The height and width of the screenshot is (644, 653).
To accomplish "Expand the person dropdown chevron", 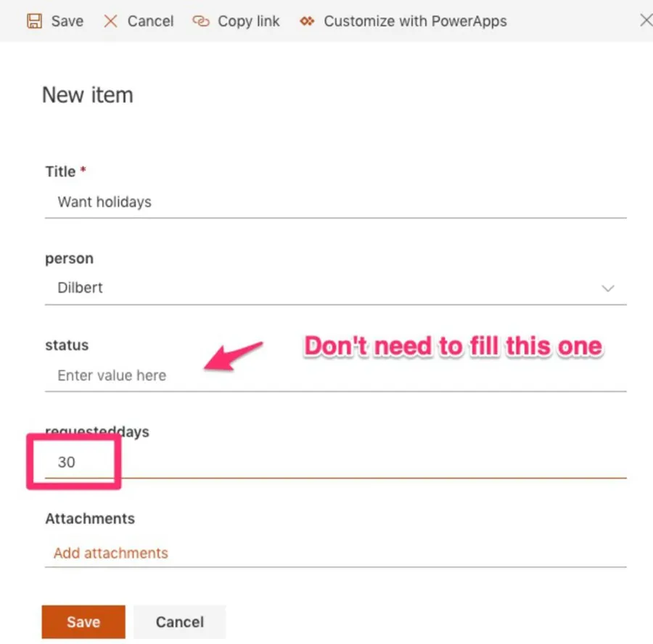I will tap(608, 288).
